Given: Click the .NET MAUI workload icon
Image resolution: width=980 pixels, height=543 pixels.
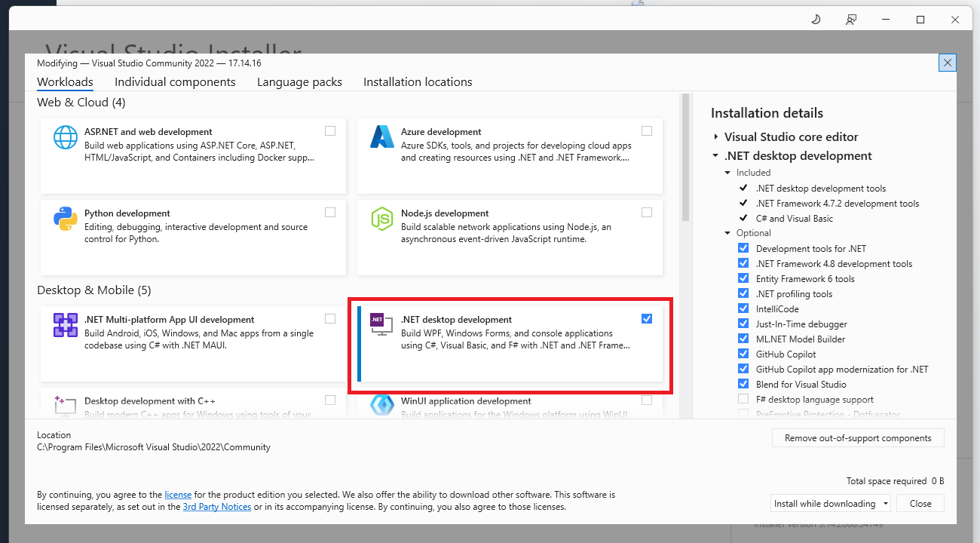Looking at the screenshot, I should click(66, 325).
